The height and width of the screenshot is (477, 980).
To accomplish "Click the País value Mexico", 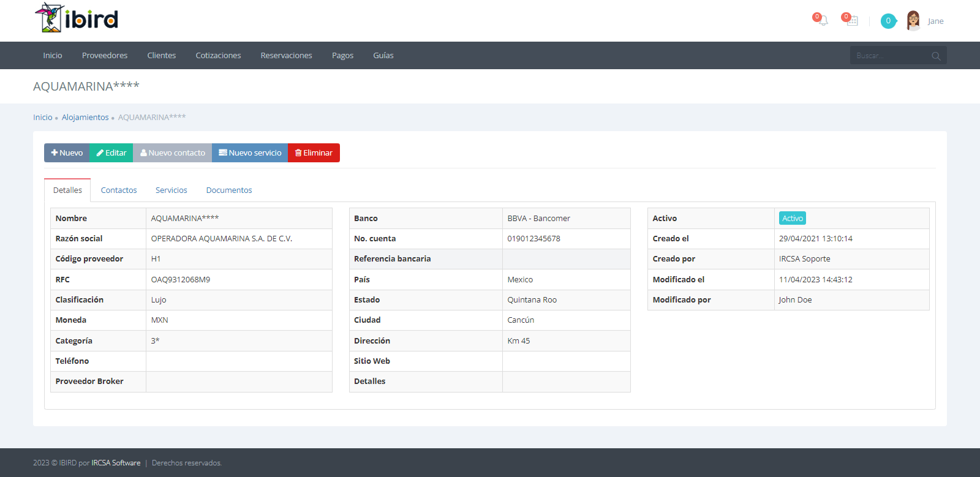I will [x=521, y=279].
